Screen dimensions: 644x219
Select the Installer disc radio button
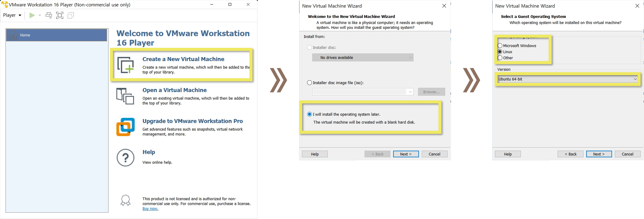pyautogui.click(x=309, y=47)
